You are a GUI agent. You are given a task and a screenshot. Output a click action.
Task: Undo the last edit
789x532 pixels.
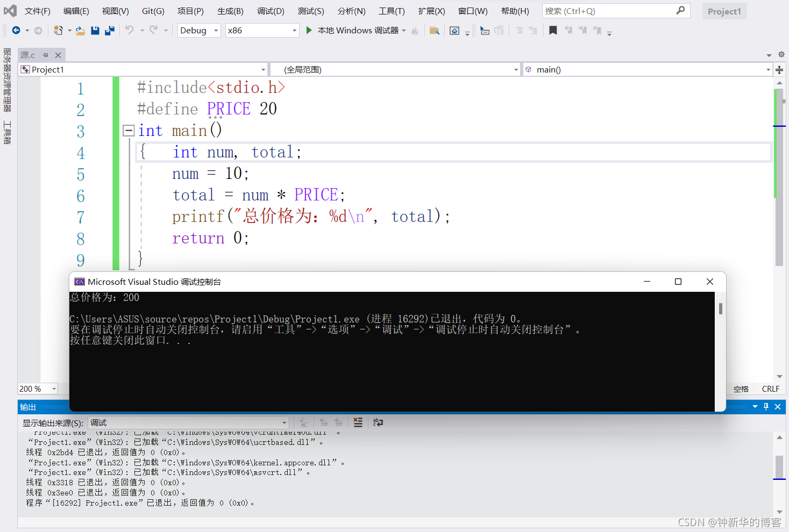(130, 30)
